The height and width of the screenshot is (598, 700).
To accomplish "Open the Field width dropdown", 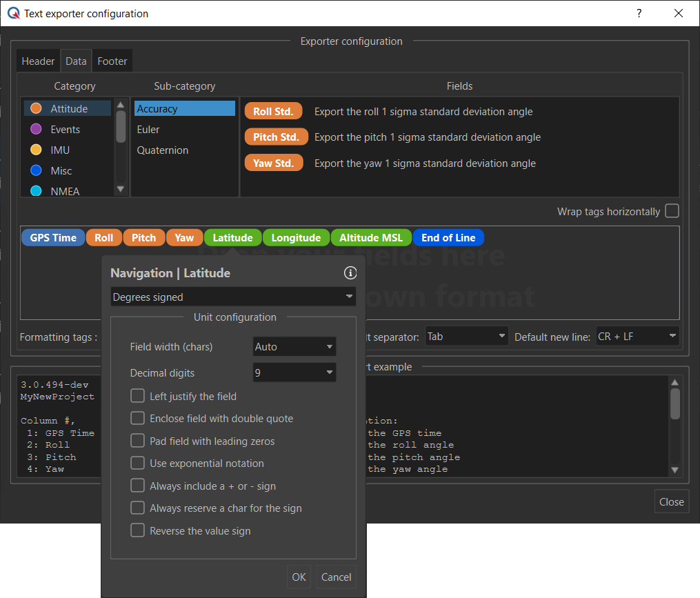I will [x=294, y=347].
